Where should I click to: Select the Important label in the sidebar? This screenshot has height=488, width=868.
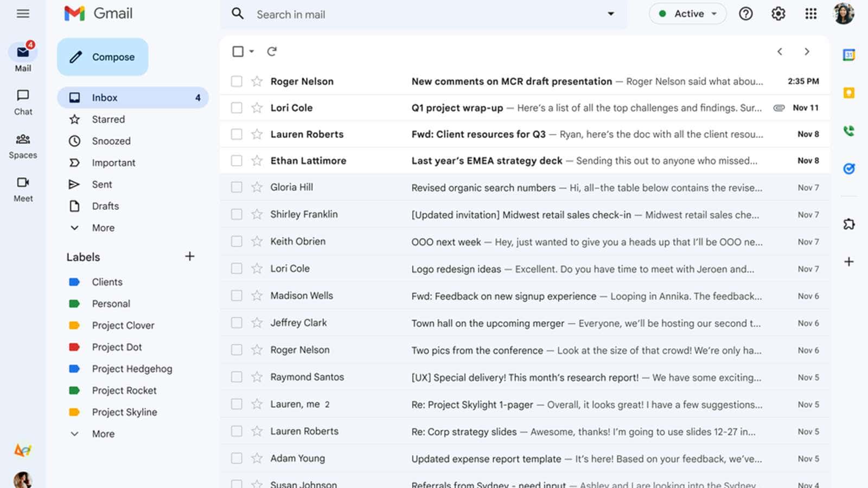114,163
